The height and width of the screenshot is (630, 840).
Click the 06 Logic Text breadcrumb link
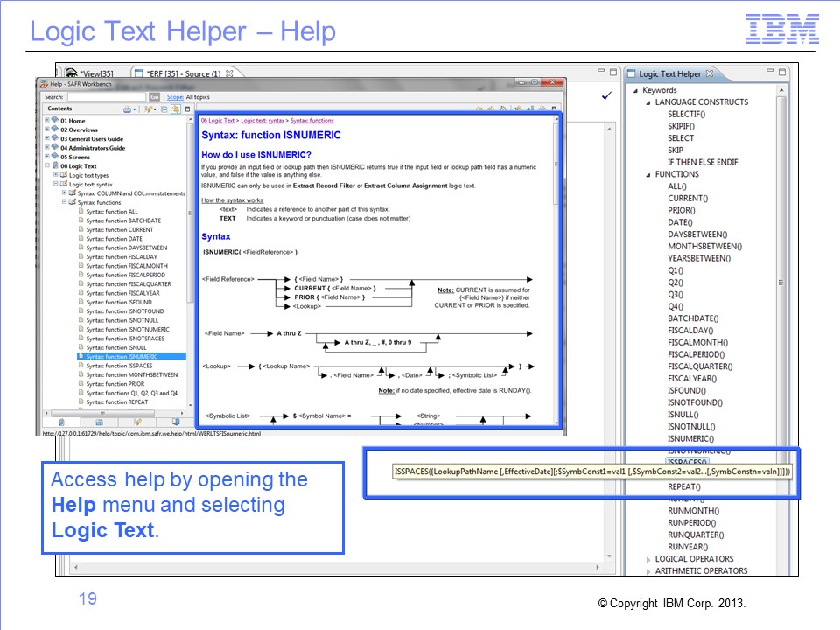point(218,121)
